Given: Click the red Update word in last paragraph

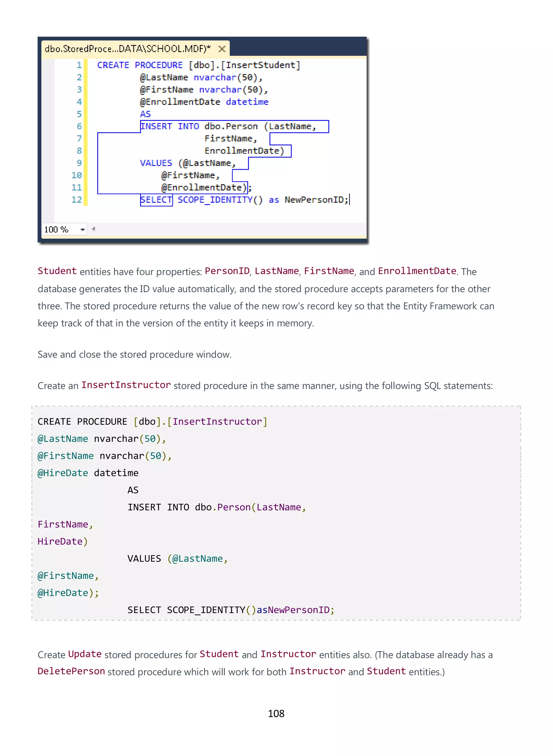Looking at the screenshot, I should pyautogui.click(x=85, y=654).
